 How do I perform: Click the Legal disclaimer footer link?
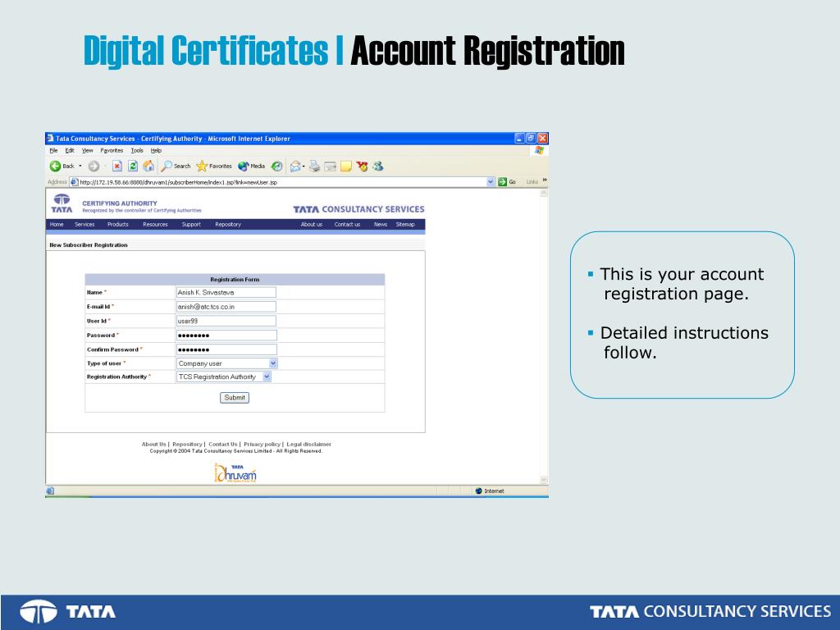(309, 444)
